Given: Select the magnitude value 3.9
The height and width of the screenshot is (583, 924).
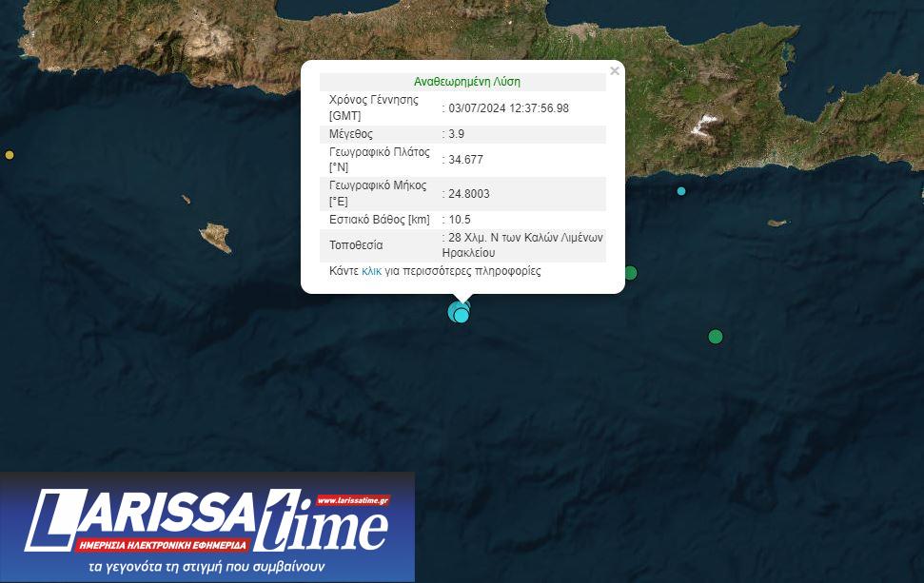Looking at the screenshot, I should (456, 134).
